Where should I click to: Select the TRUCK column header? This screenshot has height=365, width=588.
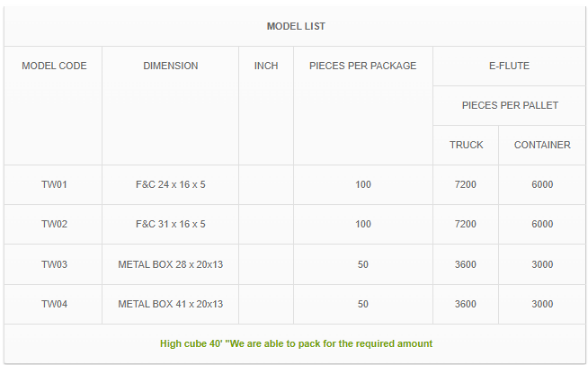[x=466, y=145]
